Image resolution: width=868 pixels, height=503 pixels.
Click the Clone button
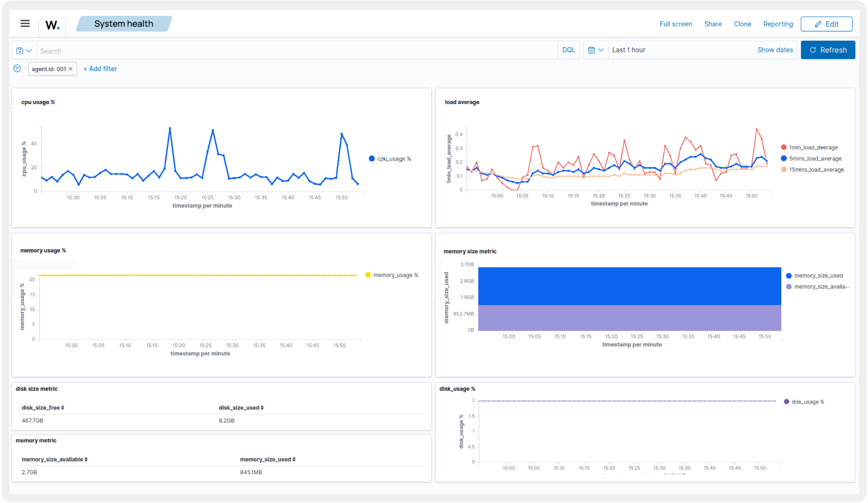pos(742,24)
